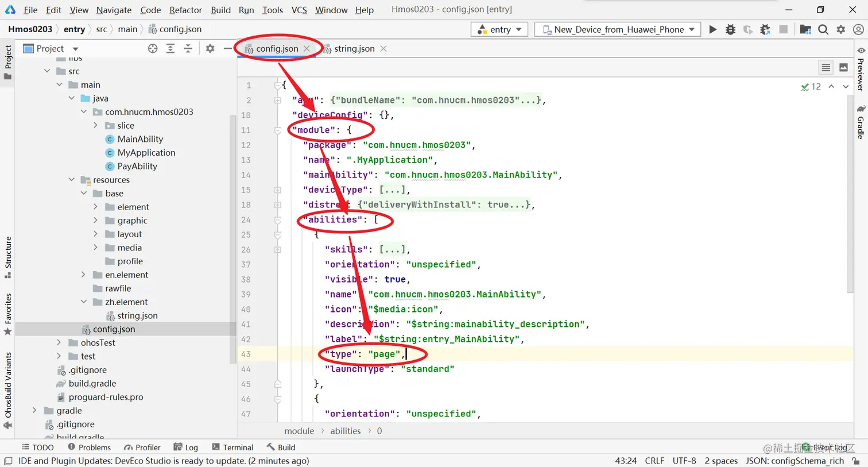
Task: Open the Profiler tool window
Action: [142, 447]
